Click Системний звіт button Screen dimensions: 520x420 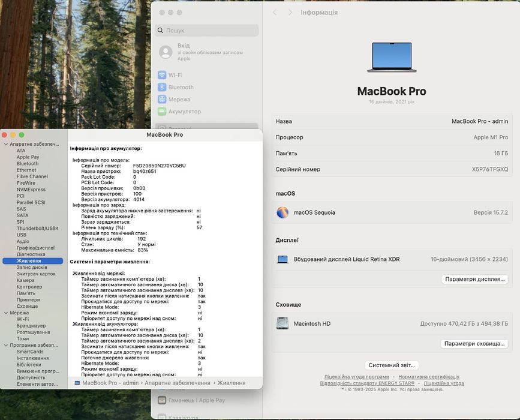tap(392, 365)
